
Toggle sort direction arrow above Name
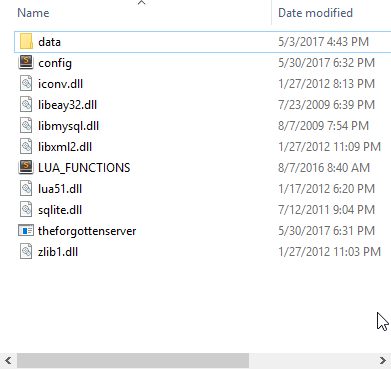click(142, 3)
